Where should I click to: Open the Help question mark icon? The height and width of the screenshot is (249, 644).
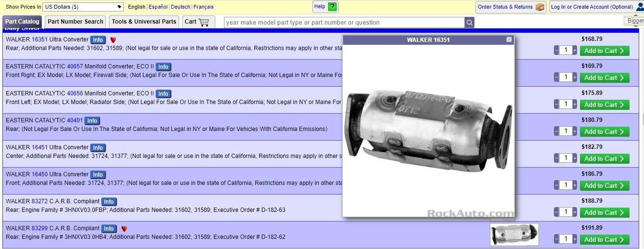[332, 7]
